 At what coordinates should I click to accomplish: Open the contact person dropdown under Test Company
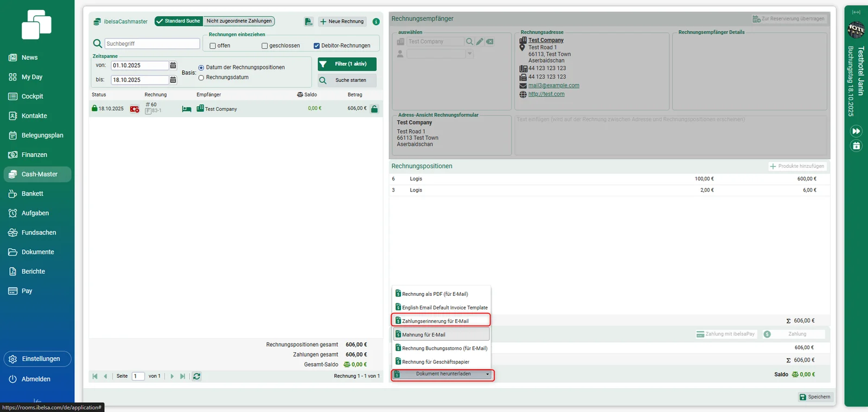click(x=470, y=54)
